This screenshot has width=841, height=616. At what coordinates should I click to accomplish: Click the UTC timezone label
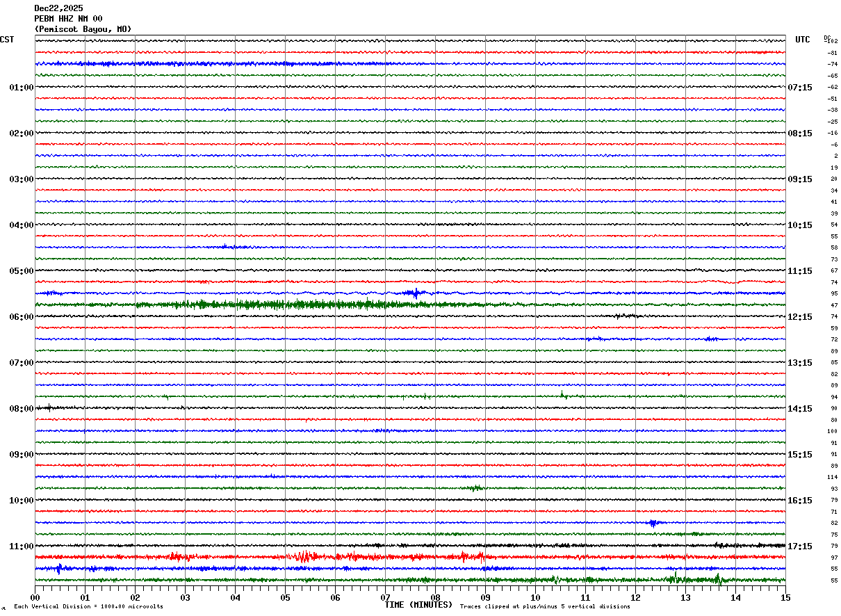click(x=803, y=40)
